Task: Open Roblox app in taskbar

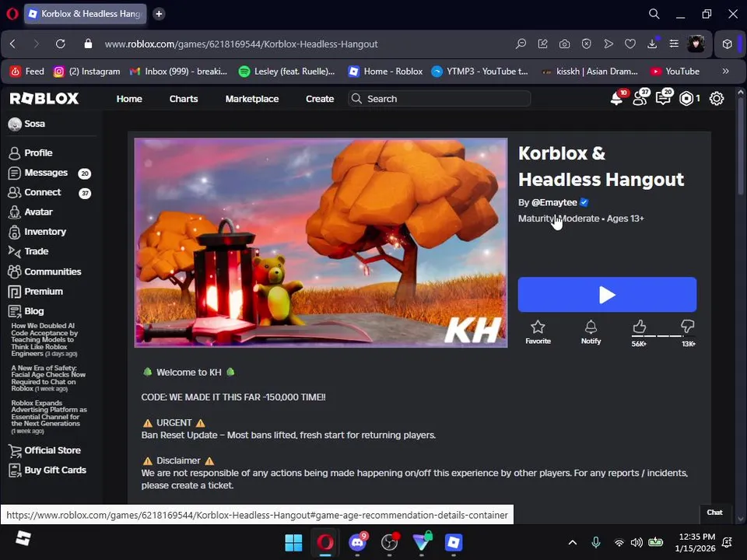Action: point(454,542)
